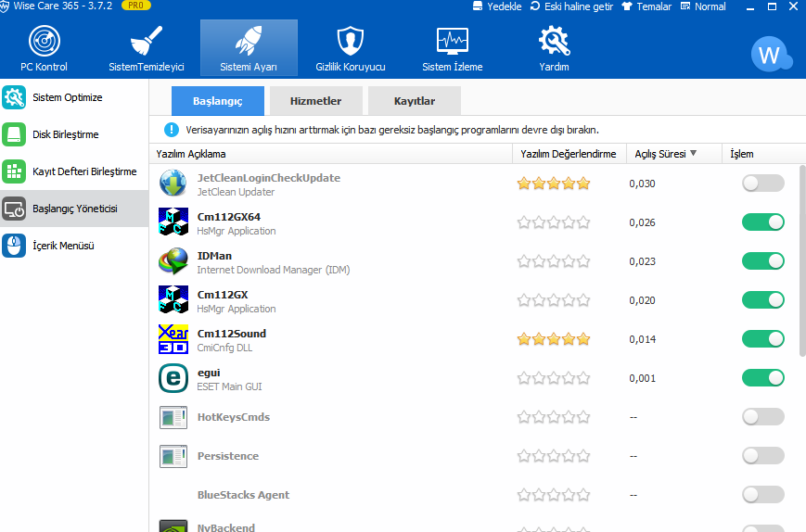Viewport: 806px width, 532px height.
Task: Click the 'CmiCnfg DLL' description text
Action: point(224,348)
